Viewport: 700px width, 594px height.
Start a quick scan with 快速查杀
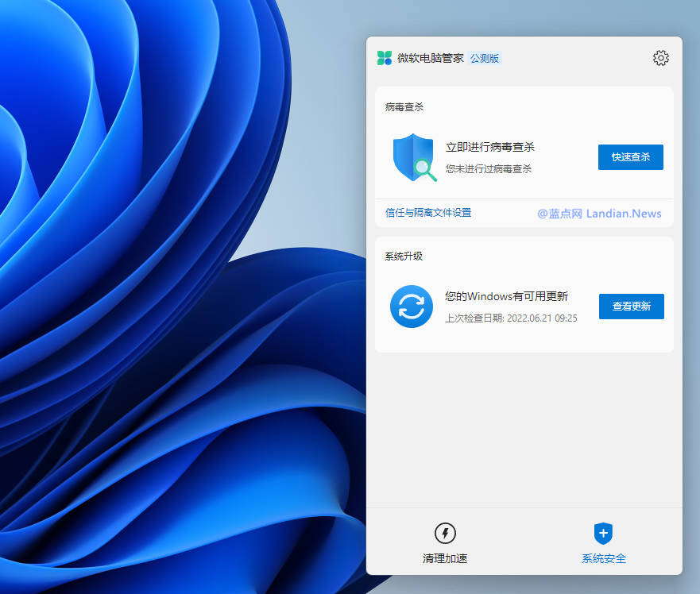click(x=630, y=157)
